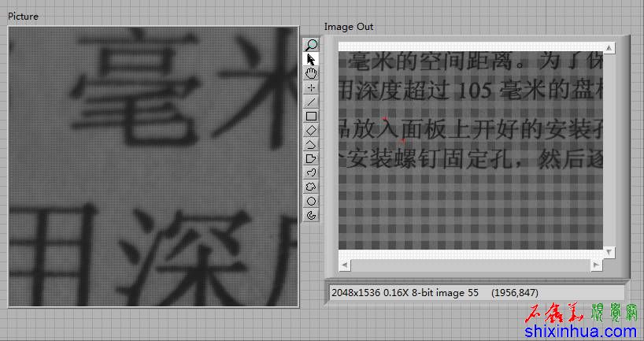Image resolution: width=644 pixels, height=341 pixels.
Task: Activate the Annulus ROI tool
Action: (x=312, y=215)
